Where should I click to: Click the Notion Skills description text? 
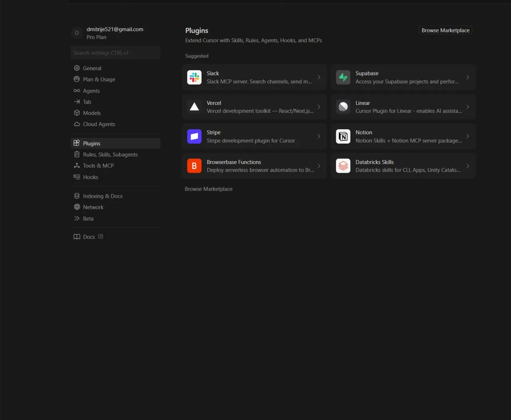(x=409, y=140)
